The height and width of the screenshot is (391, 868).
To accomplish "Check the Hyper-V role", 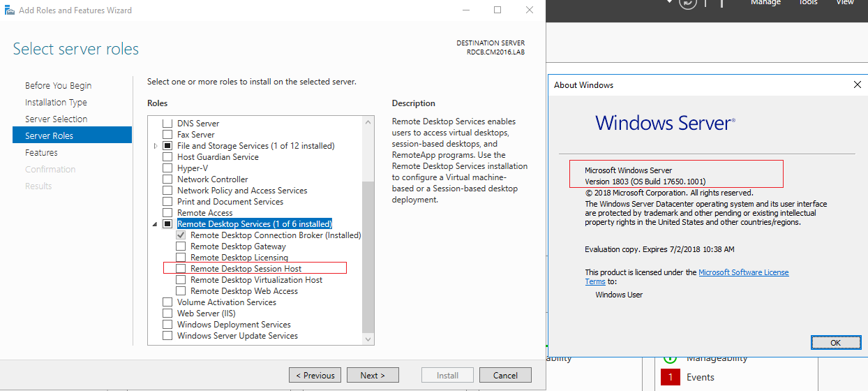I will [x=167, y=168].
